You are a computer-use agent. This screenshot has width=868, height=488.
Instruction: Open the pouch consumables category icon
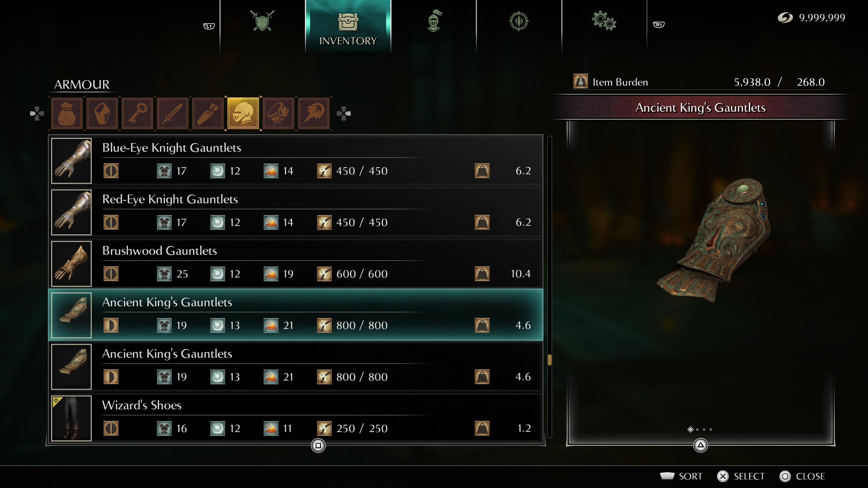point(67,113)
